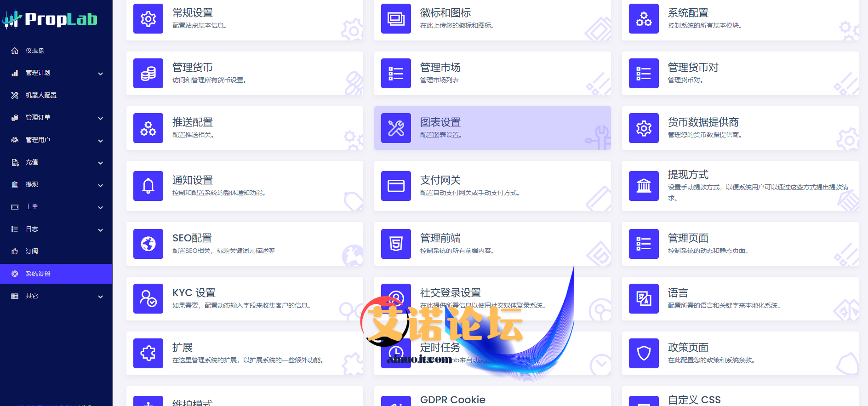Viewport: 868px width, 406px height.
Task: Click the 提现 bank sidebar icon
Action: (15, 184)
